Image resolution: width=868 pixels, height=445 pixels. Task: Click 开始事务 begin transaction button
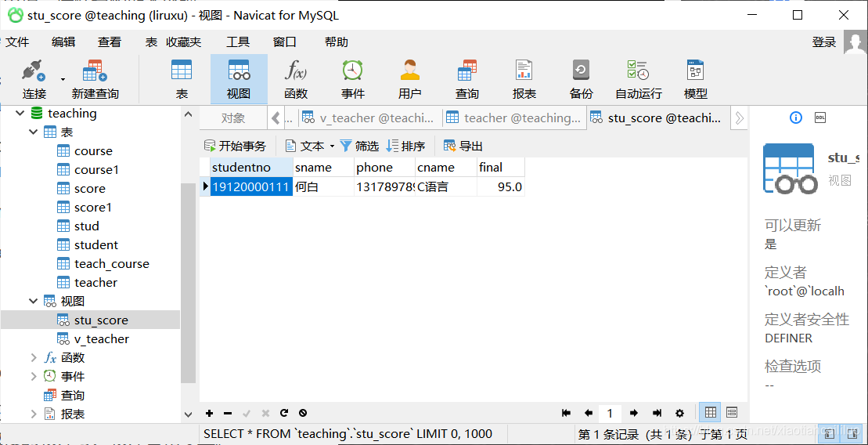point(236,147)
